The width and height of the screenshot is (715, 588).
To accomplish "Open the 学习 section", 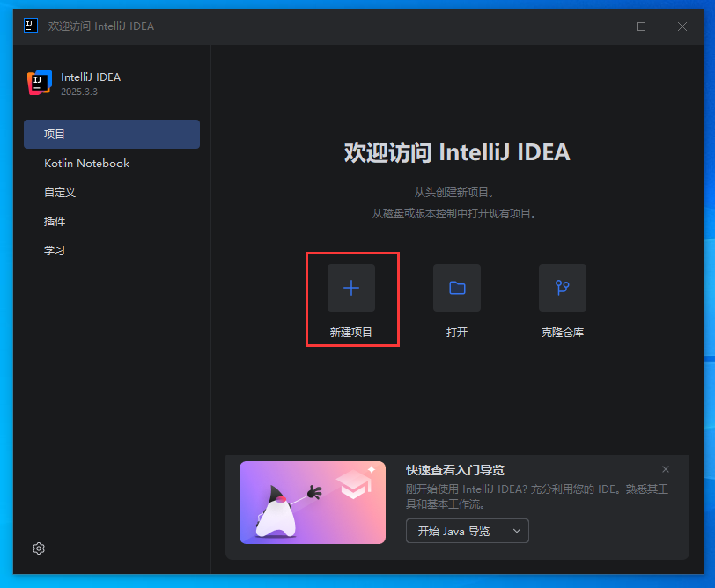I will [x=112, y=250].
